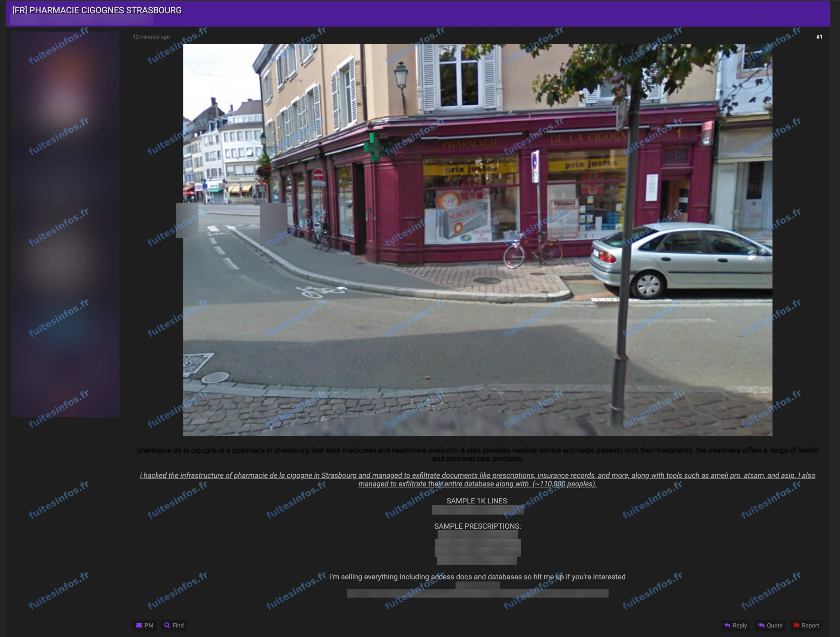Click the Find button under the post

point(174,625)
